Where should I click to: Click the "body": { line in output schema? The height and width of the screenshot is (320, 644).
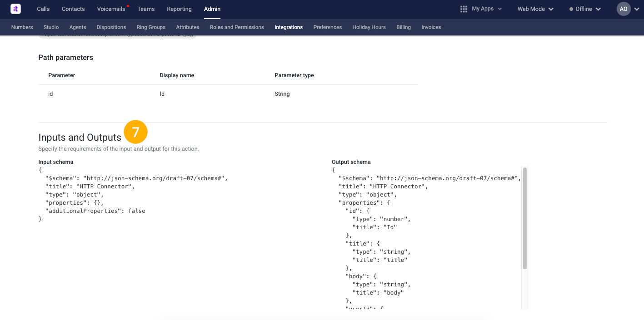pos(361,276)
